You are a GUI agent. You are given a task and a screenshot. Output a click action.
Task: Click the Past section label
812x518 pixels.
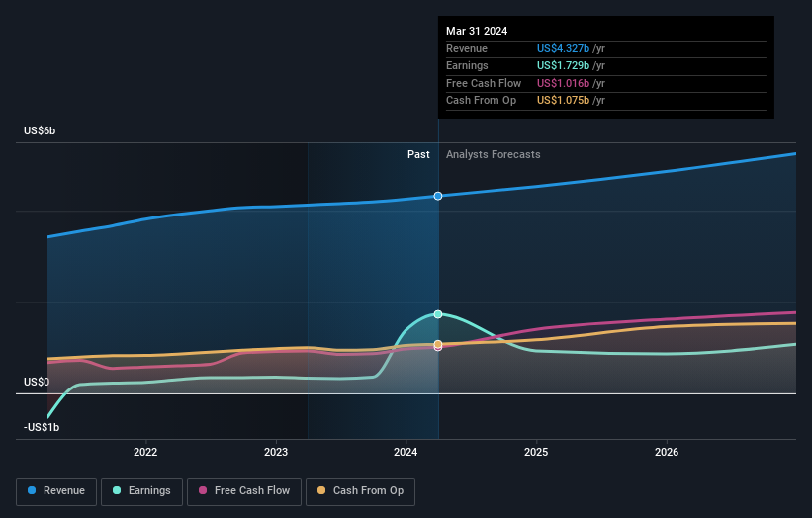point(418,155)
